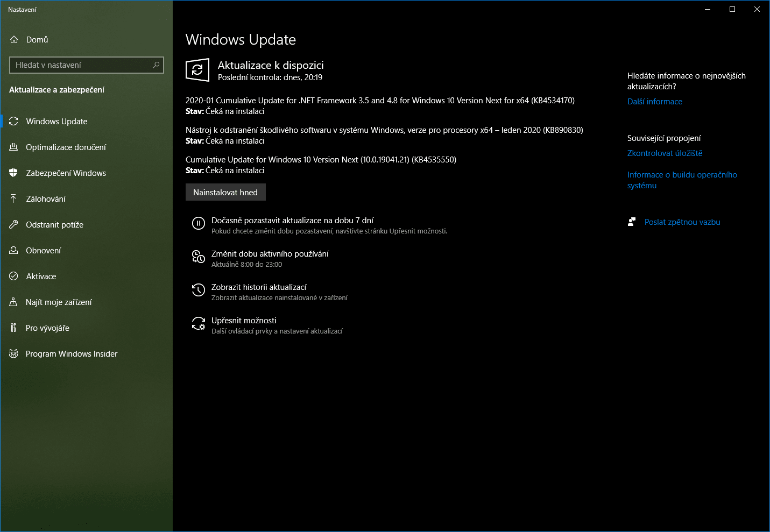Open Zabezpečení Windows via shield icon
The height and width of the screenshot is (532, 770).
tap(66, 173)
